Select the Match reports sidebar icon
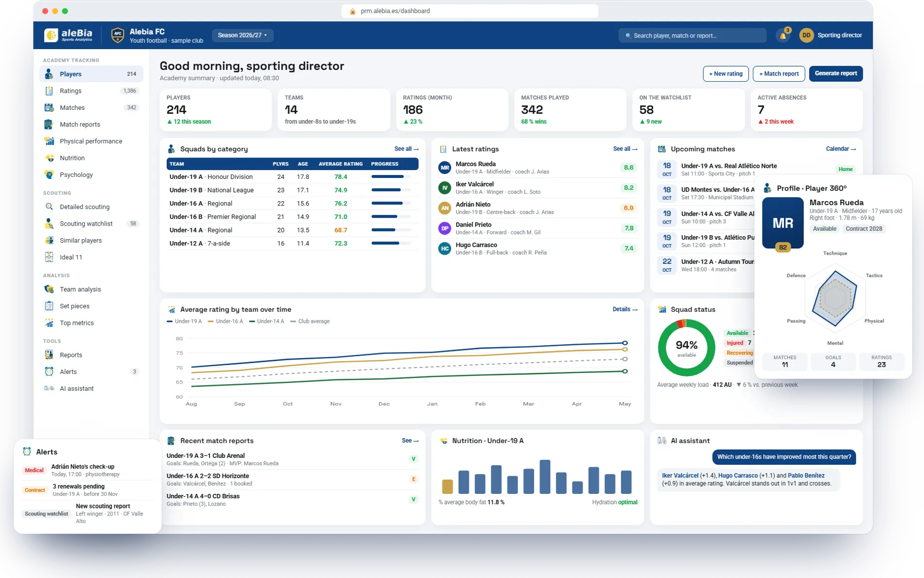This screenshot has width=924, height=578. (49, 124)
